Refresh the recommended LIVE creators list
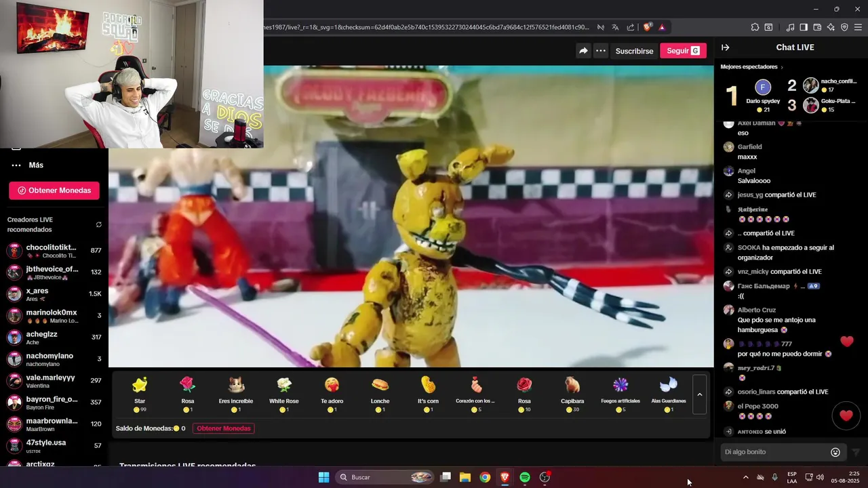 tap(98, 224)
